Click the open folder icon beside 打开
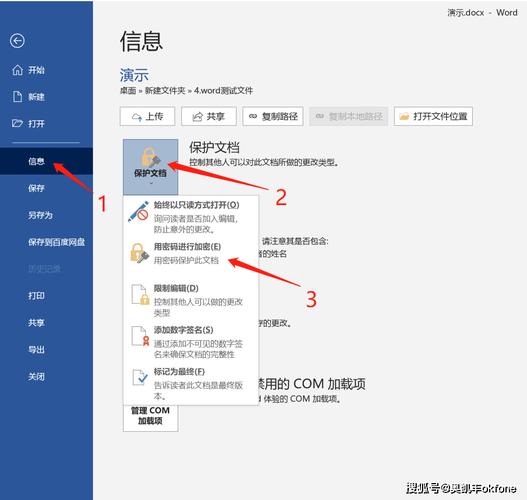This screenshot has width=527, height=500. [17, 123]
